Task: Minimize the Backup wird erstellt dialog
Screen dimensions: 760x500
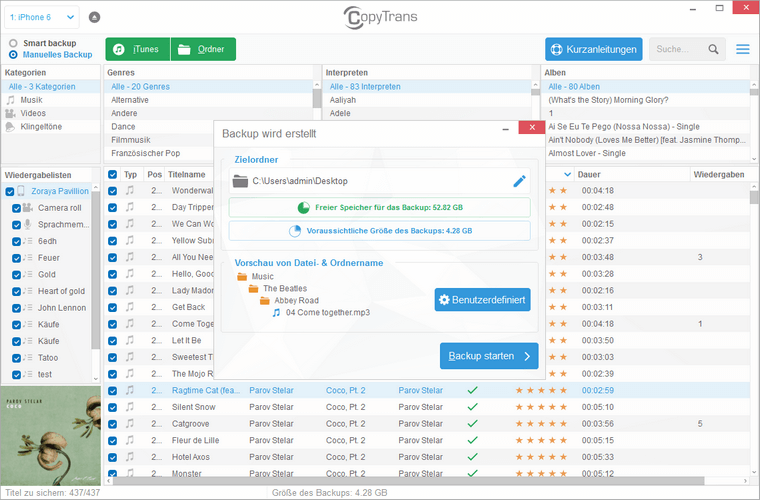Action: [506, 128]
